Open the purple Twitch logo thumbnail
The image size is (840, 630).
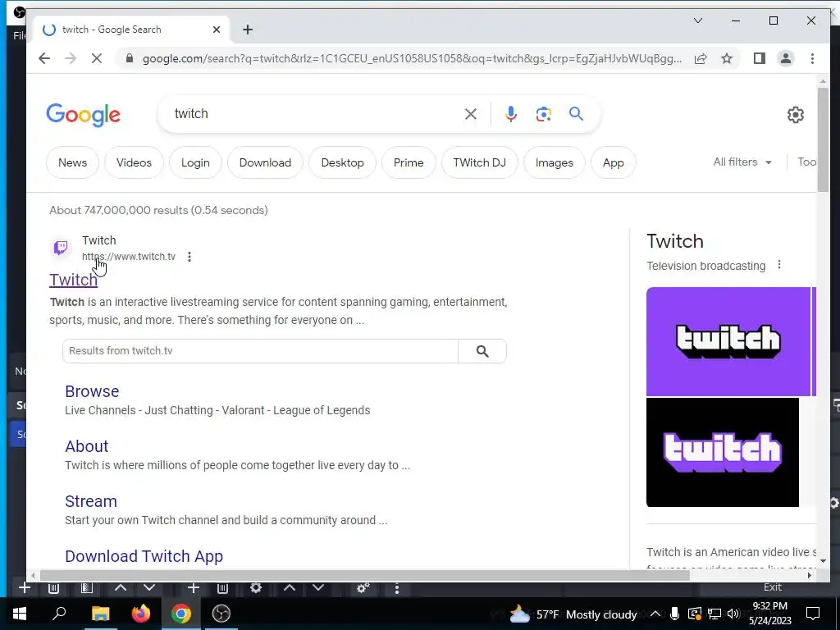[728, 341]
